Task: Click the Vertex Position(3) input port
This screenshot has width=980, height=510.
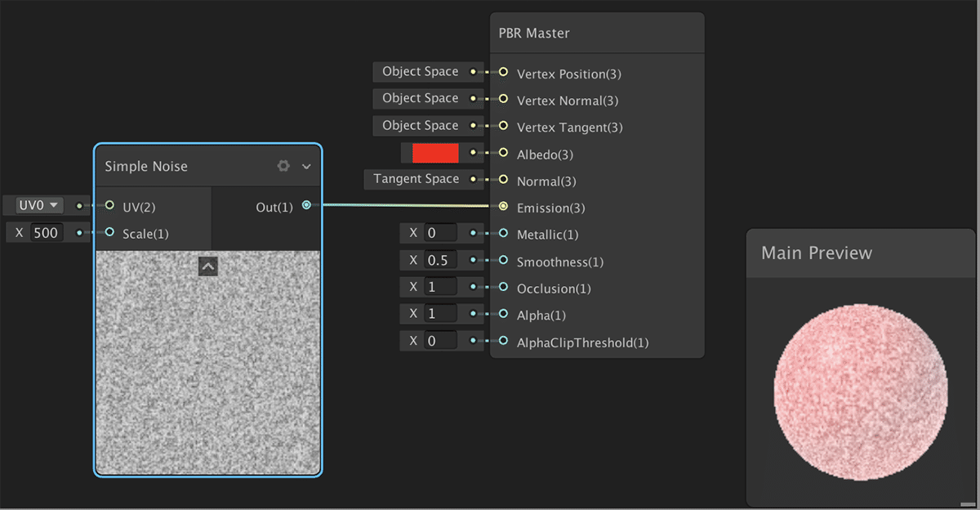Action: 503,73
